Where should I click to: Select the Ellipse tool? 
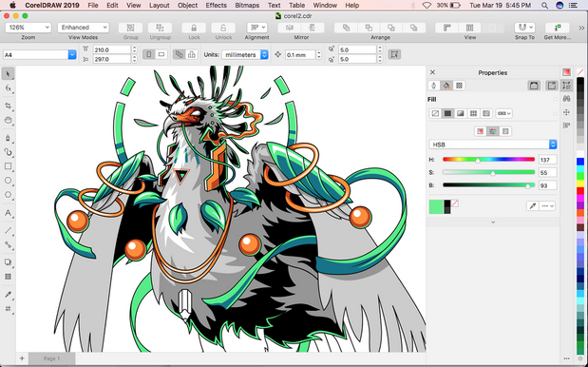click(8, 181)
